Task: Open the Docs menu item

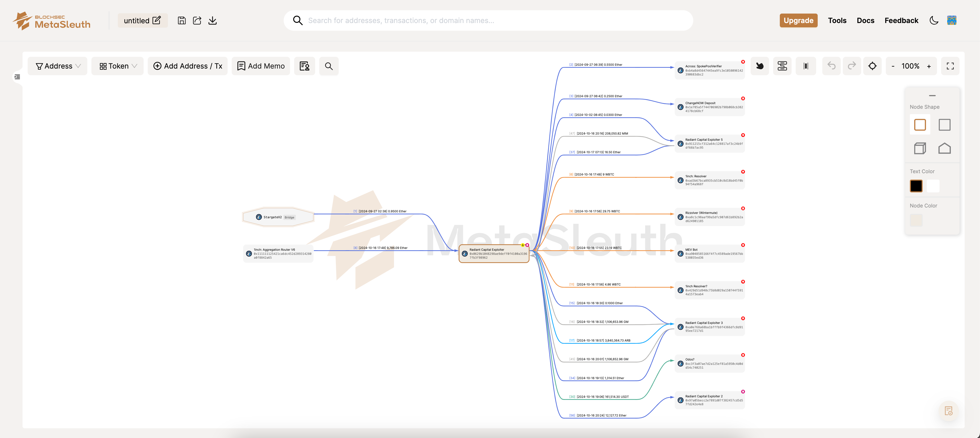Action: 865,20
